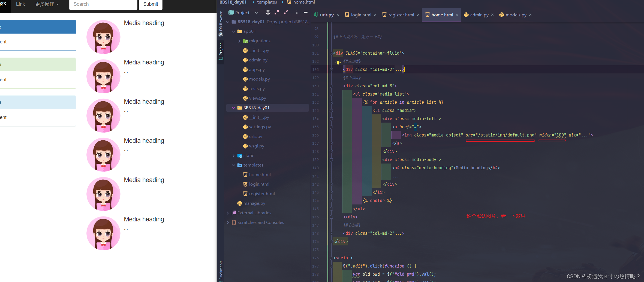Collapse the inner BBS18_day01 package folder
The width and height of the screenshot is (644, 282).
(234, 108)
